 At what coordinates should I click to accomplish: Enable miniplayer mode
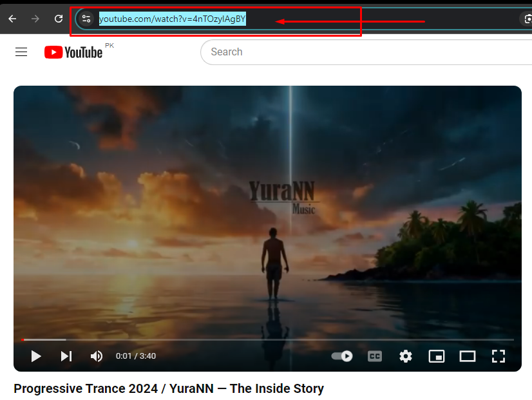click(x=436, y=356)
